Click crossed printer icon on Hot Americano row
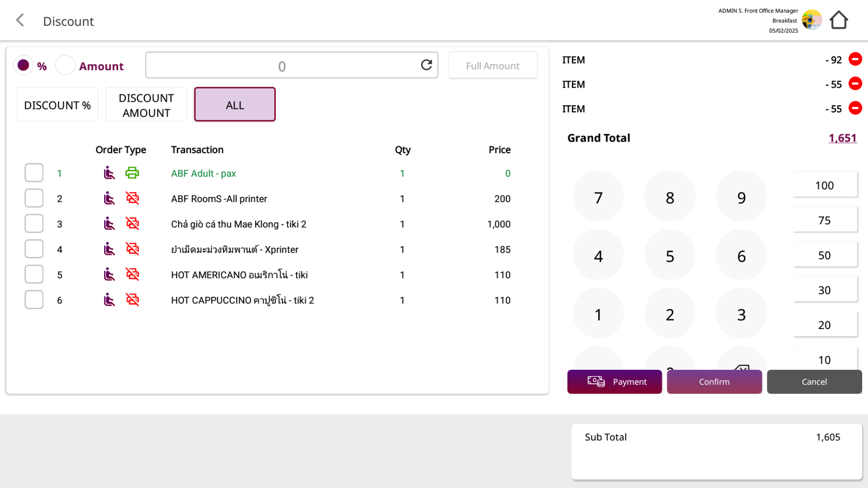 [132, 274]
